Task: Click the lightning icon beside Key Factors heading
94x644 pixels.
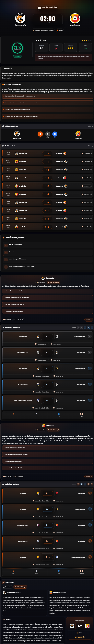Action: click(x=4, y=237)
